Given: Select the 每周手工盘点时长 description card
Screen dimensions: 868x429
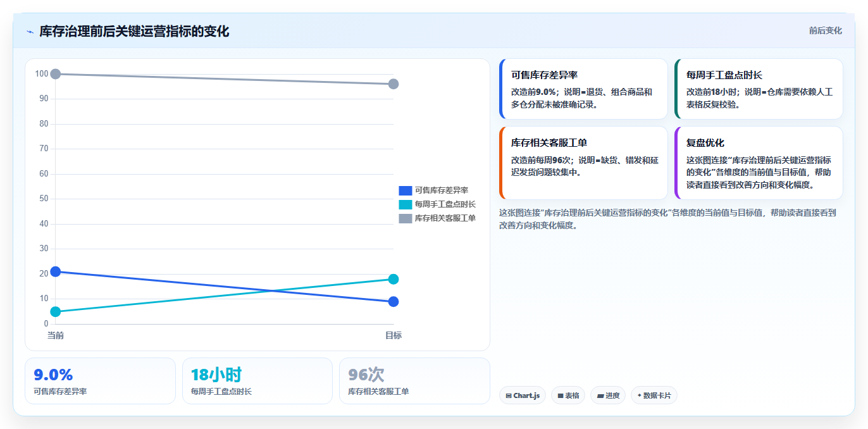Looking at the screenshot, I should pos(759,89).
